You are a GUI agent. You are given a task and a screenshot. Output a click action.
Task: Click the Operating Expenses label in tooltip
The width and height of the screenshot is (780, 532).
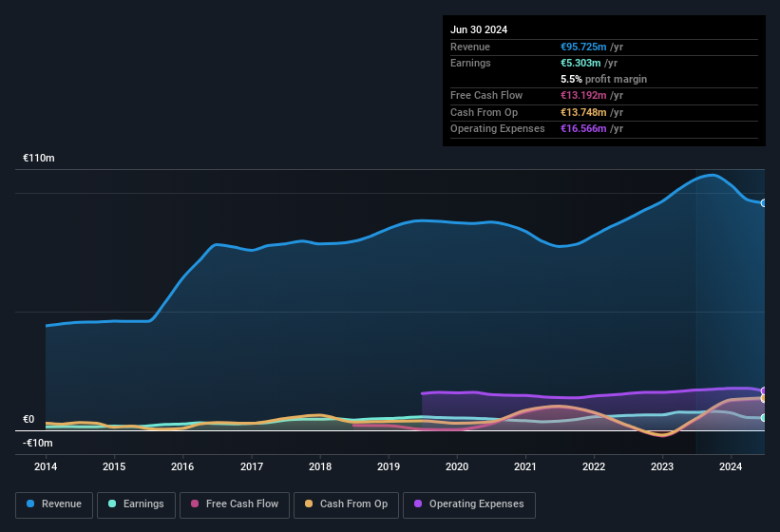498,129
